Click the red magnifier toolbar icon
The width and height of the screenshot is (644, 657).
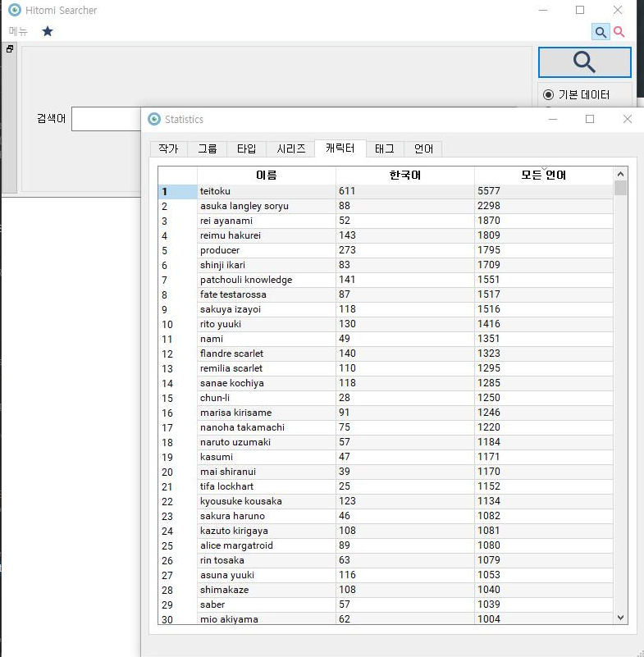[619, 32]
